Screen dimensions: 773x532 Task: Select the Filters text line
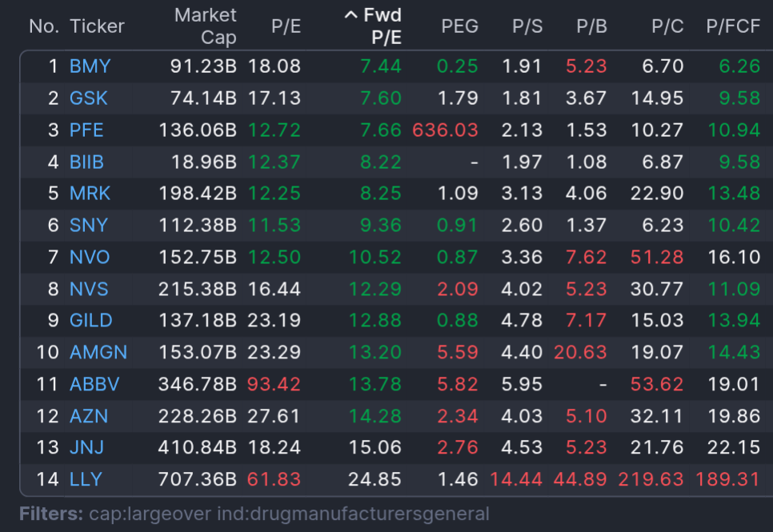254,514
